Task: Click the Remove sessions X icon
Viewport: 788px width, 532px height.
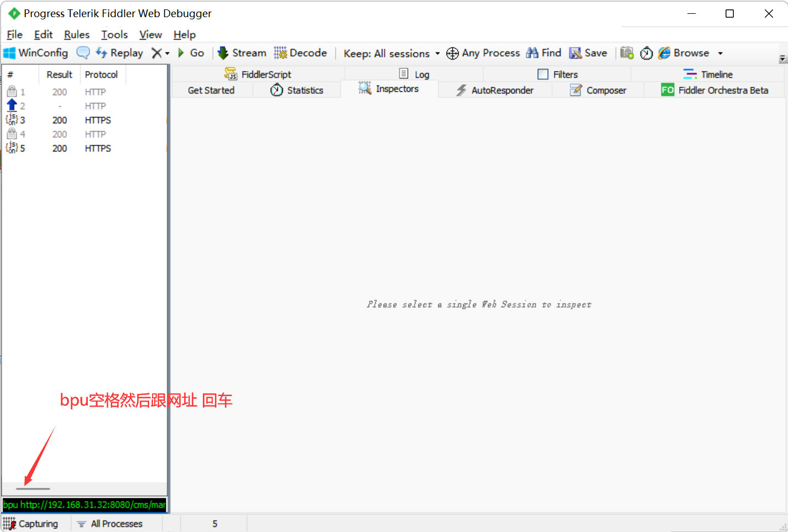Action: point(156,53)
